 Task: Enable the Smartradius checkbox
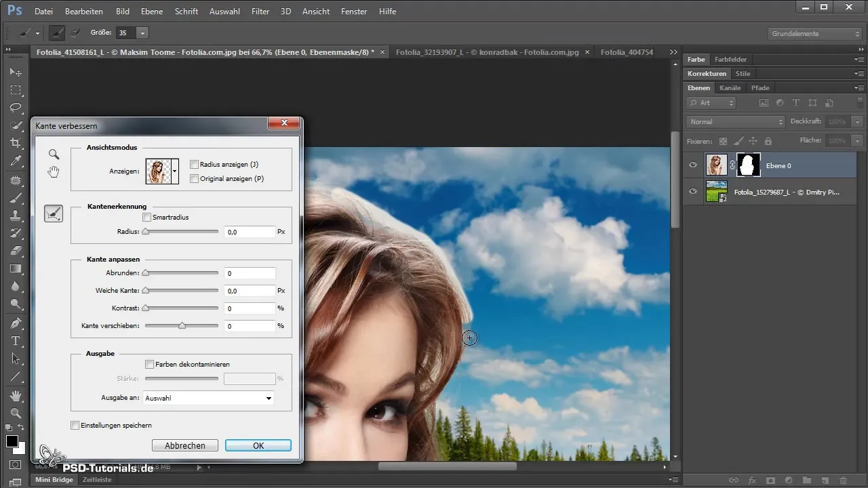coord(147,218)
